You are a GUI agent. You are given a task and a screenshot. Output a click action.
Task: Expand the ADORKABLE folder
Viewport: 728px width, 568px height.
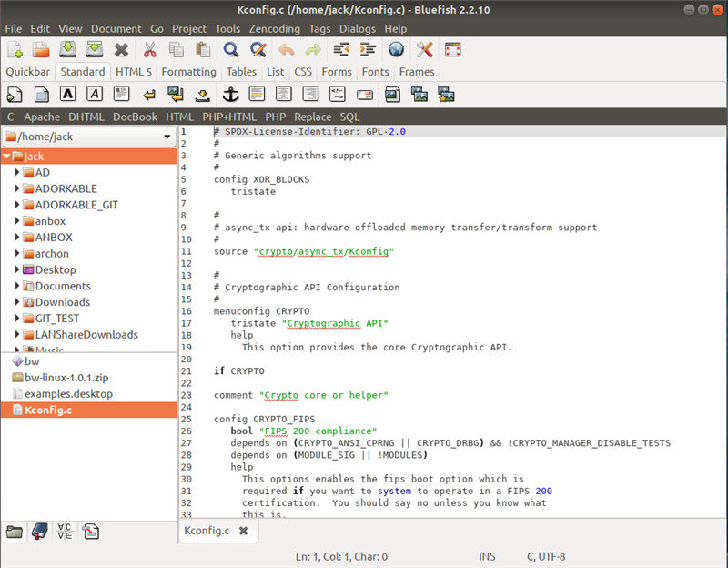[x=16, y=188]
